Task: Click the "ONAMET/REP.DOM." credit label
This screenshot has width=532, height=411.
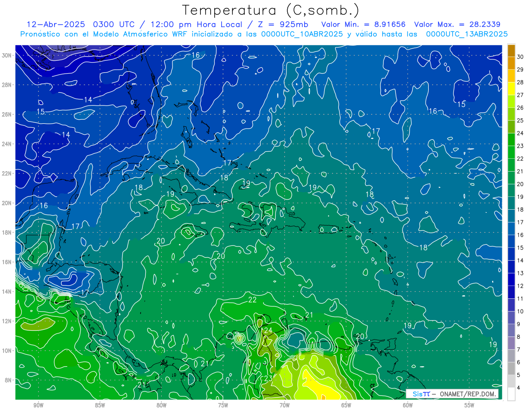Action: tap(469, 394)
